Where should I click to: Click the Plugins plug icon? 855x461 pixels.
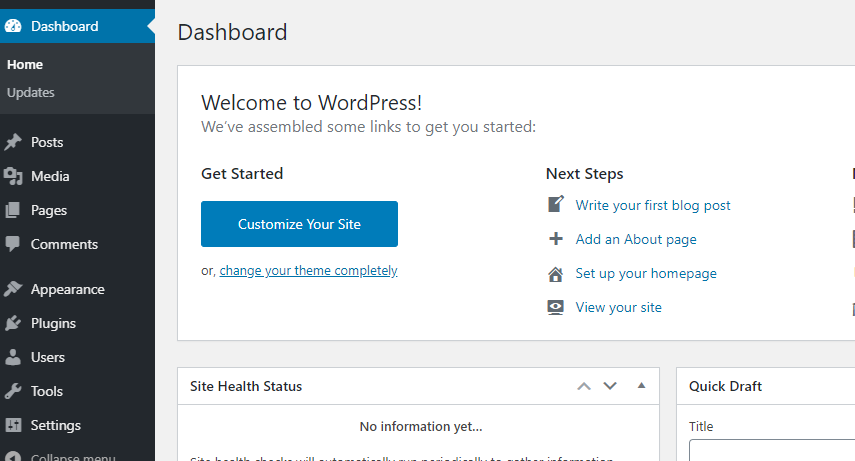[x=13, y=323]
